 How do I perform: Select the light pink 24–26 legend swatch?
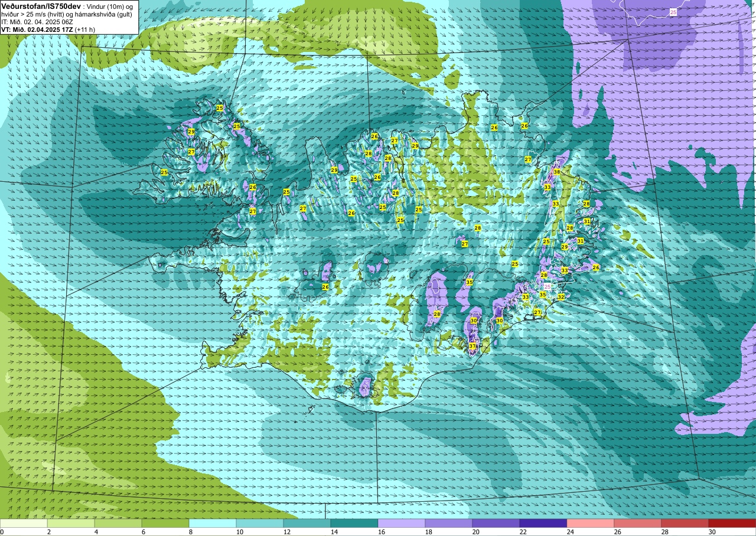click(591, 523)
